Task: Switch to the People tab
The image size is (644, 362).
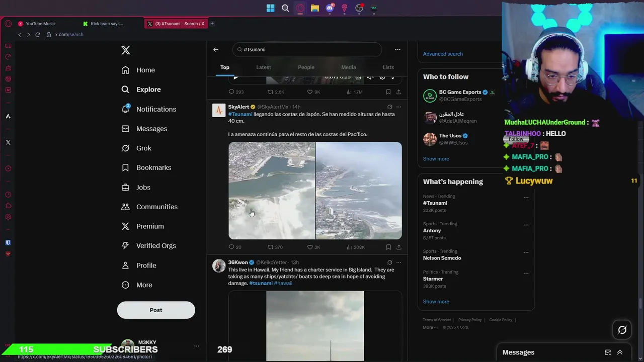Action: tap(306, 67)
